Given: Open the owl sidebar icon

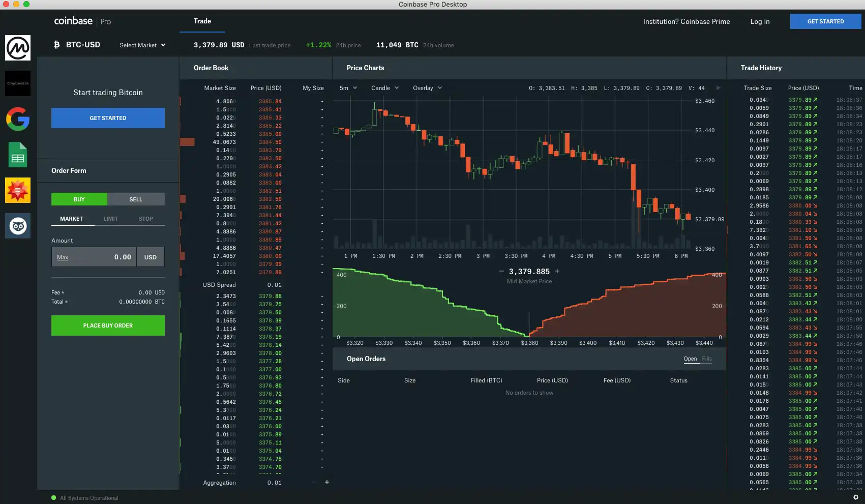Looking at the screenshot, I should click(18, 226).
